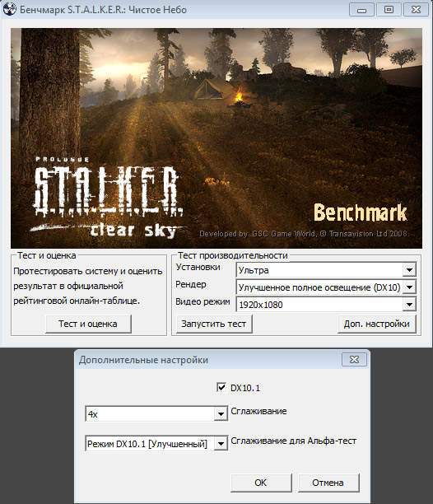The height and width of the screenshot is (504, 433).
Task: Click the Clear Sky benchmark banner image
Action: 216,138
